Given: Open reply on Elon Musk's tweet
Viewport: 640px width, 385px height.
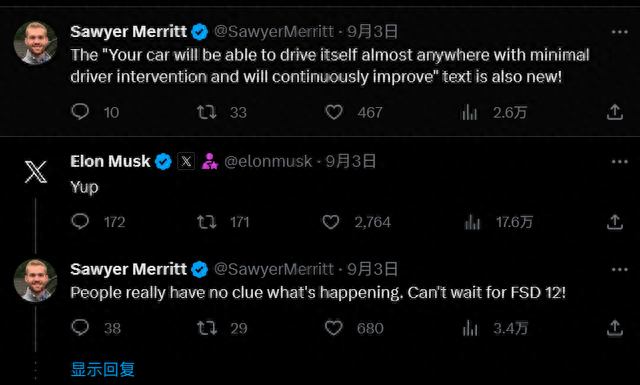Looking at the screenshot, I should 80,222.
